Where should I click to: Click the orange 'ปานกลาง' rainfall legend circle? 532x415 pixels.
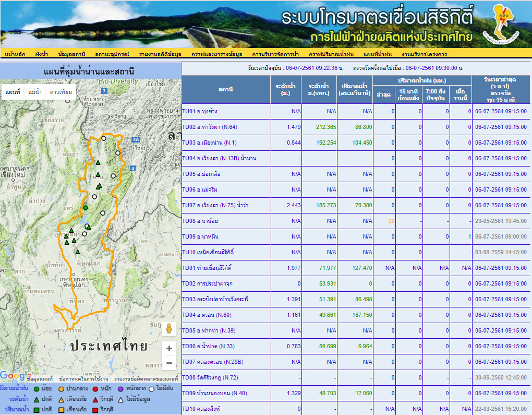click(61, 389)
